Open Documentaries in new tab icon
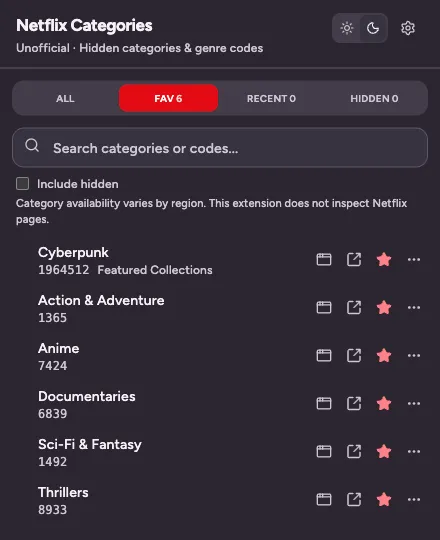This screenshot has height=540, width=440. point(354,403)
